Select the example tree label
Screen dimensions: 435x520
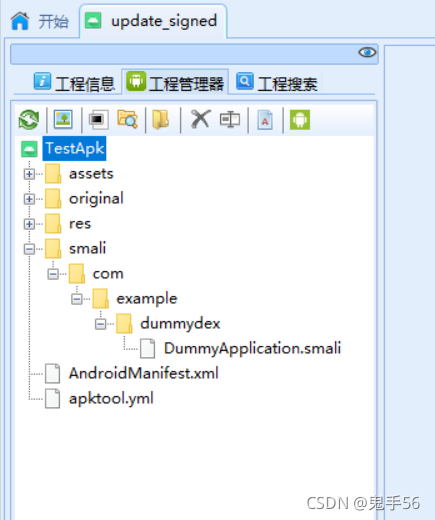[147, 299]
